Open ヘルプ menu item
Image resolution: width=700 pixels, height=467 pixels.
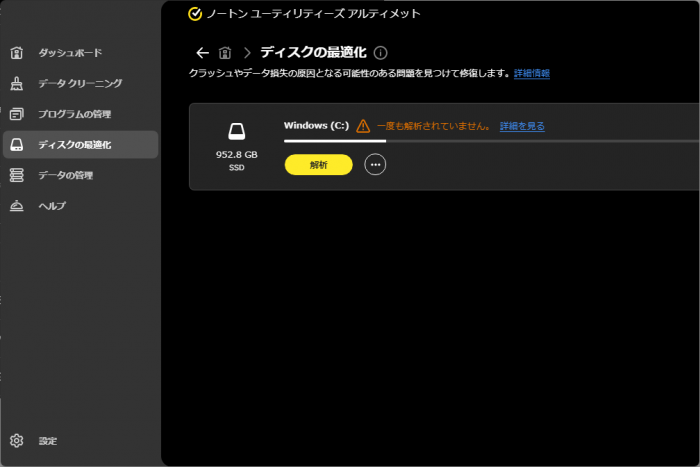80,206
